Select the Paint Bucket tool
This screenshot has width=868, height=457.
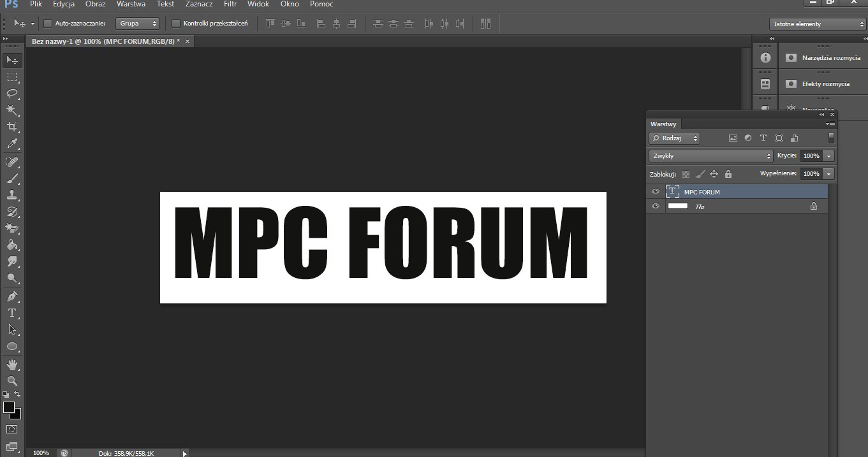click(x=12, y=245)
